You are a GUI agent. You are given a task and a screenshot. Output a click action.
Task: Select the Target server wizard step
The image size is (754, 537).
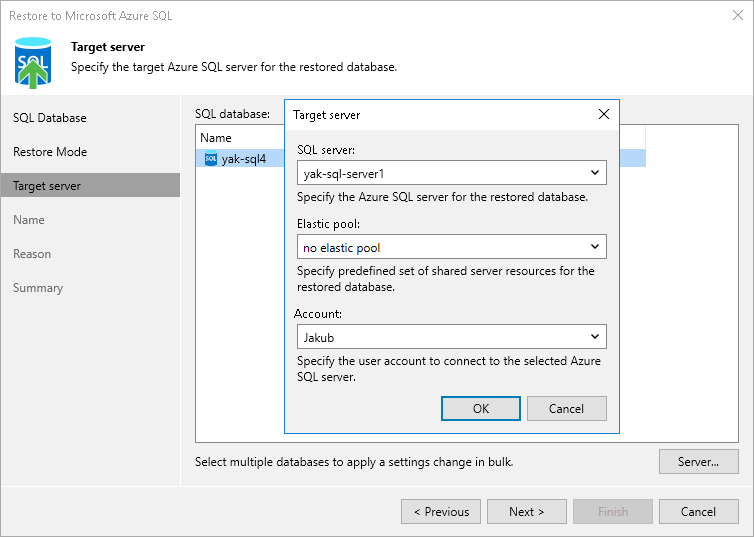click(x=90, y=186)
